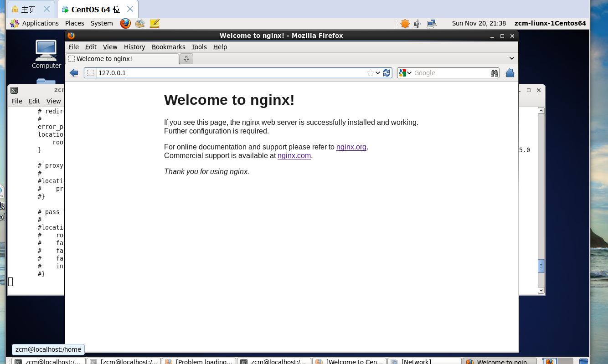Click the Thank you for using nginx text
This screenshot has width=608, height=364.
click(x=207, y=172)
